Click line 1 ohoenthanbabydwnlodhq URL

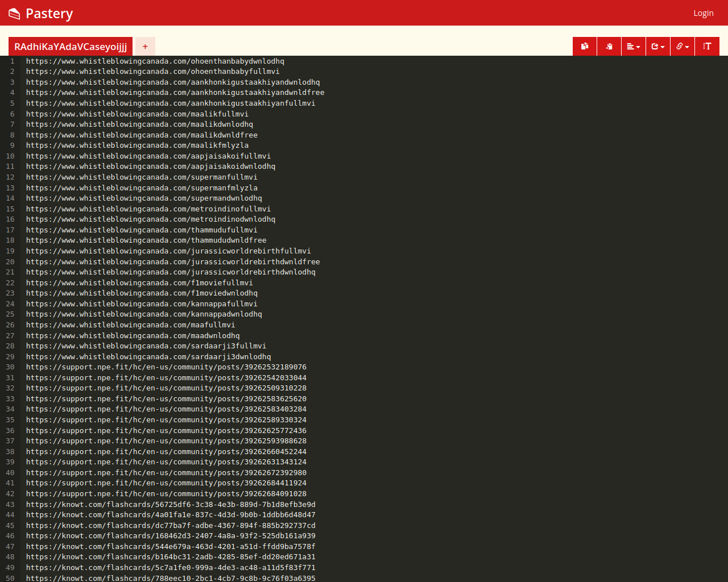point(155,61)
